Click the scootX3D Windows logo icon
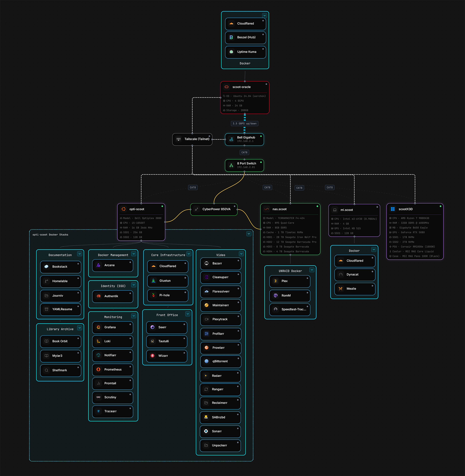This screenshot has width=465, height=476. click(393, 209)
